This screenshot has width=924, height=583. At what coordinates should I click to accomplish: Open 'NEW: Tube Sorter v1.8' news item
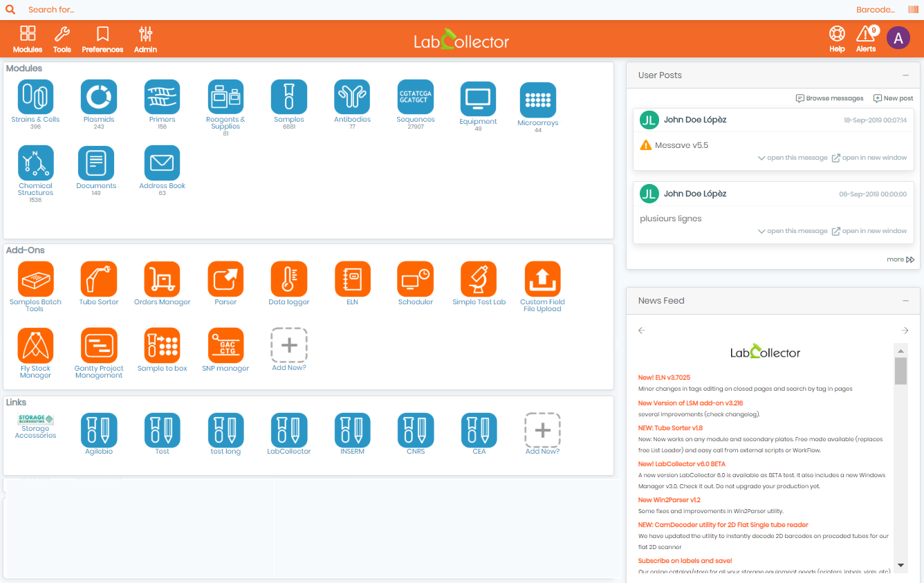coord(670,428)
